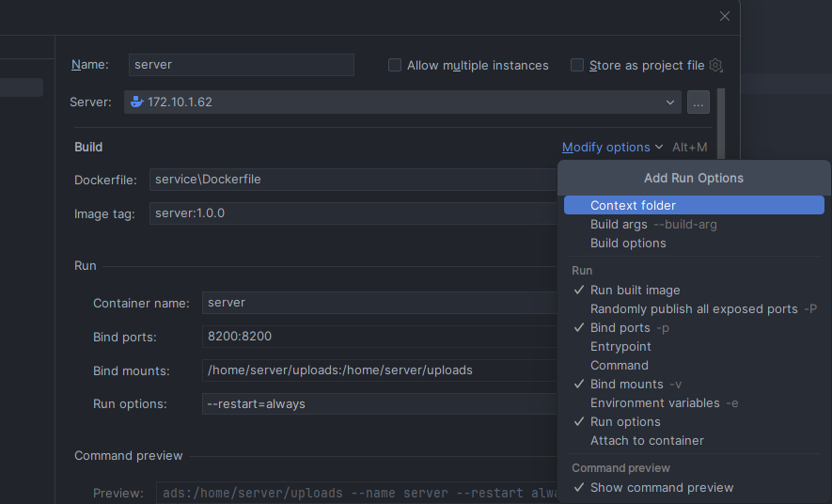Image resolution: width=832 pixels, height=504 pixels.
Task: Expand the Server dropdown arrow
Action: click(670, 102)
